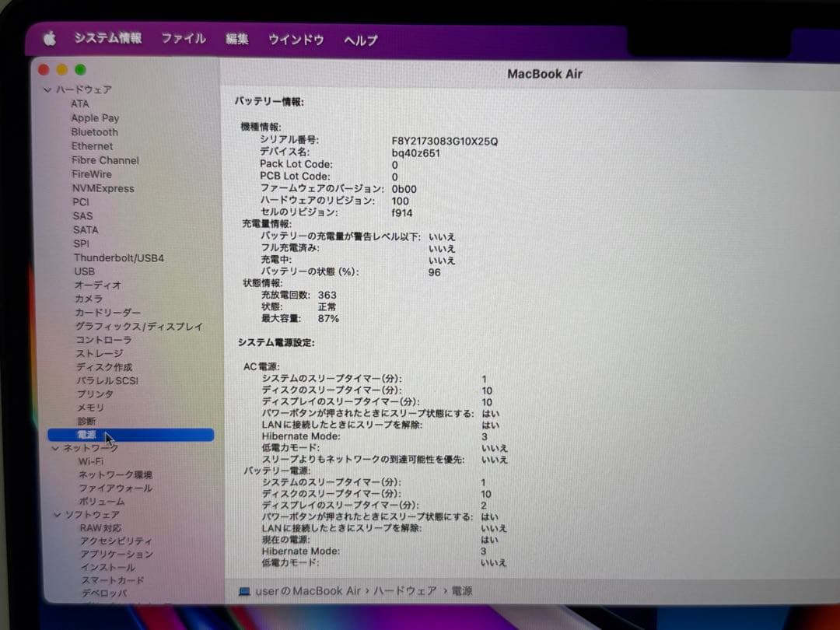Open the 編集 menu
Image resolution: width=840 pixels, height=630 pixels.
click(236, 39)
